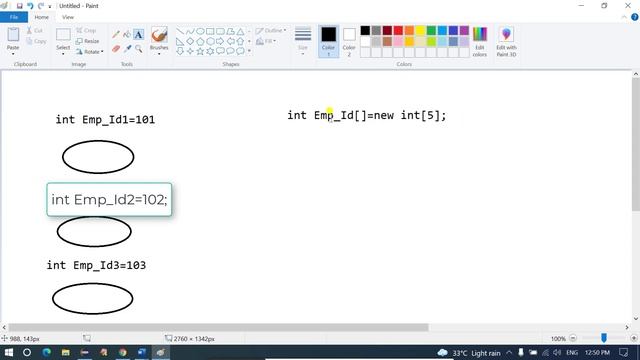
Task: Open Edit colors dialog
Action: tap(480, 41)
